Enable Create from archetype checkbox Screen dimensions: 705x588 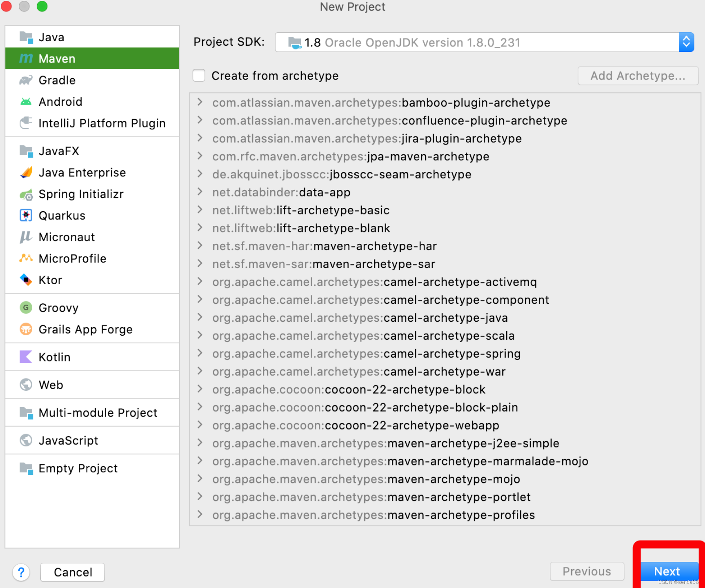tap(199, 76)
